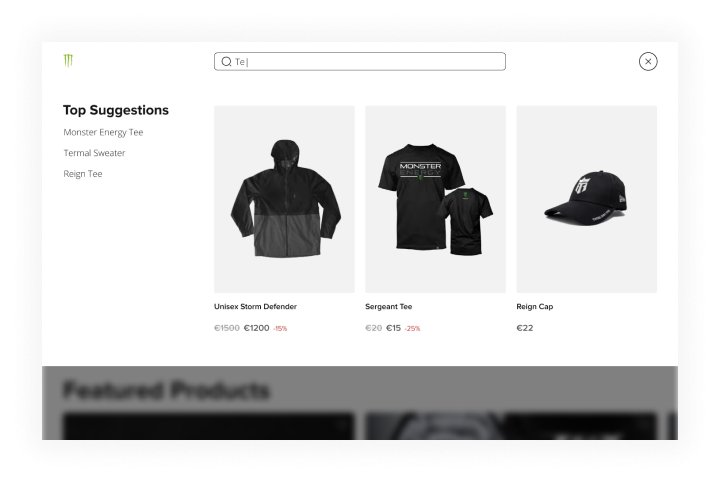Click the Monster Energy claw logo
The image size is (720, 482).
(68, 60)
